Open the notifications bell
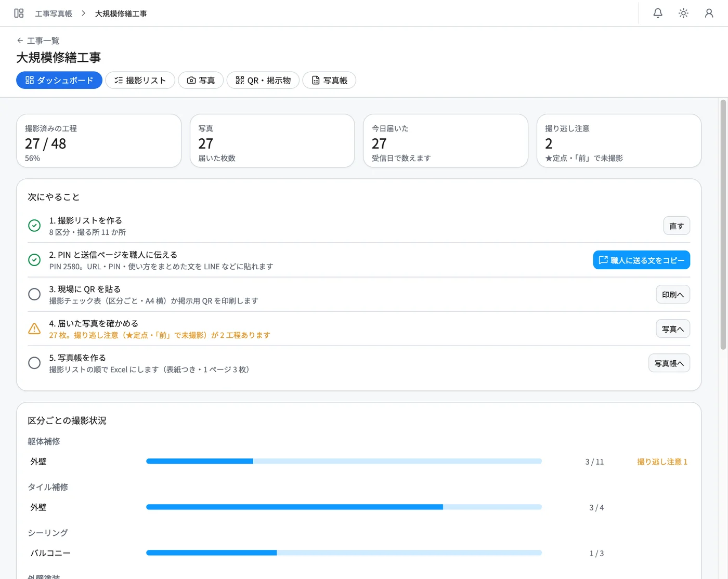The height and width of the screenshot is (579, 728). point(658,14)
